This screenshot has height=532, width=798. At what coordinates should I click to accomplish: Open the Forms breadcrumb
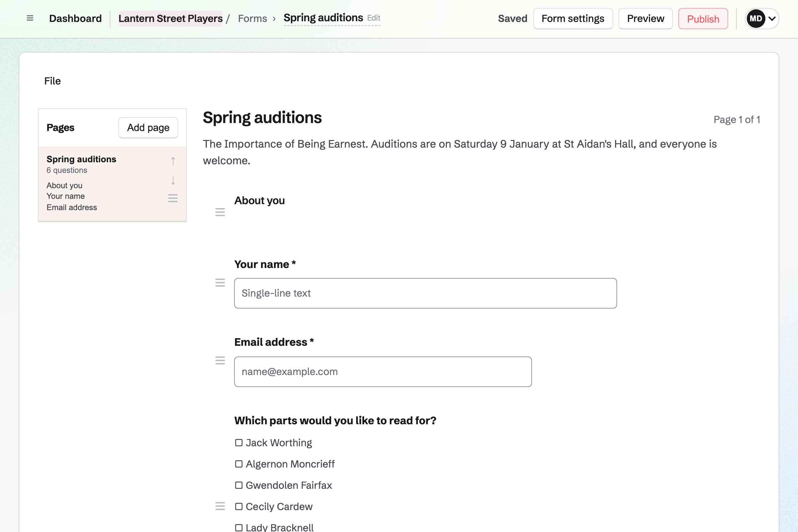(x=252, y=19)
